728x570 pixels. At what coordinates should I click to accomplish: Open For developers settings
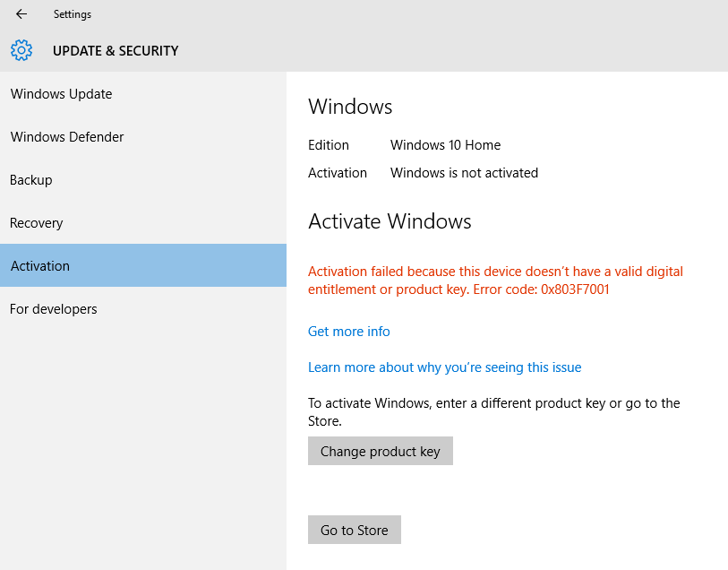[143, 309]
